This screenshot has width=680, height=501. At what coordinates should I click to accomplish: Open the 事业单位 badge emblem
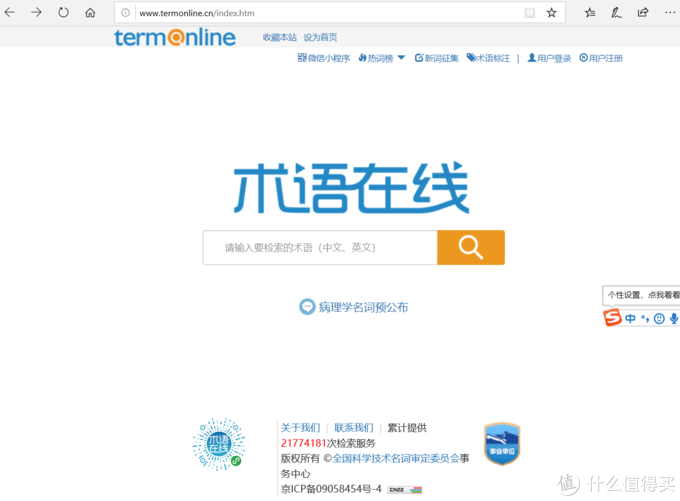tap(501, 445)
